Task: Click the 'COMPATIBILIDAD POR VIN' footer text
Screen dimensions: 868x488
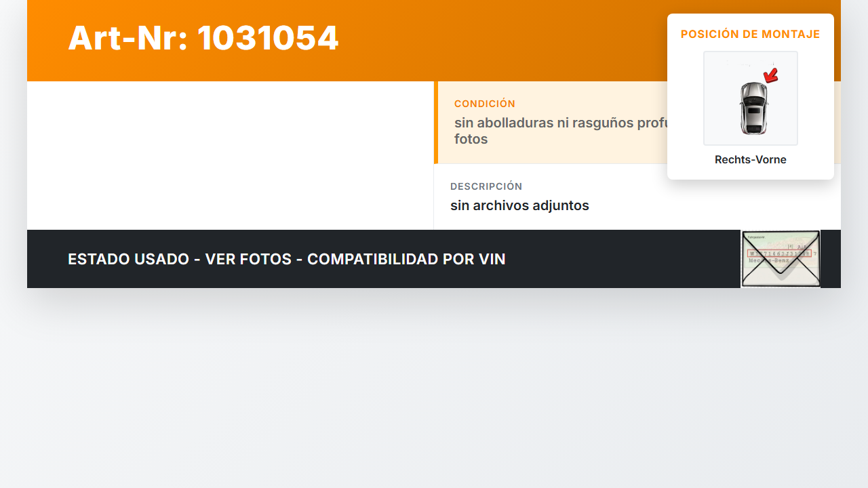Action: point(406,259)
